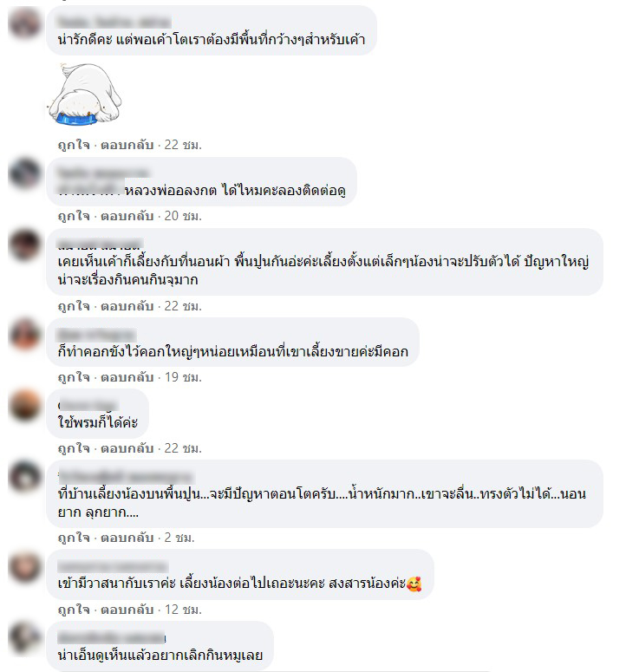The image size is (639, 672).
Task: Reply to the ทำคอกขังไว้ comment
Action: click(x=127, y=377)
